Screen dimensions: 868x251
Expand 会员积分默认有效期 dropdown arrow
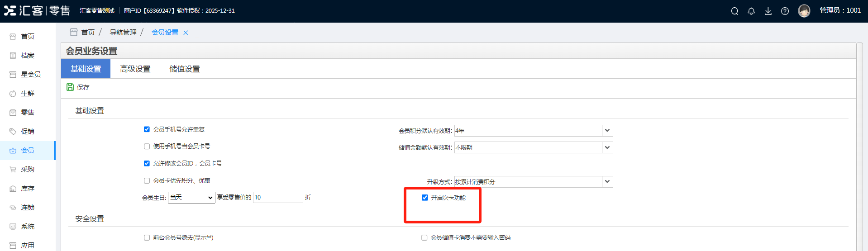point(607,131)
